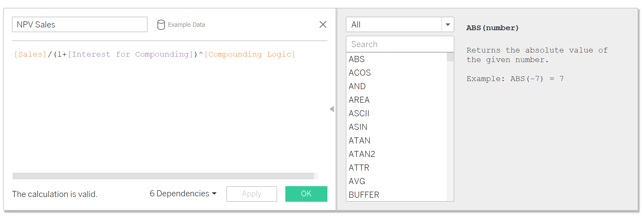Click the function Search field
The image size is (644, 216).
[x=400, y=44]
